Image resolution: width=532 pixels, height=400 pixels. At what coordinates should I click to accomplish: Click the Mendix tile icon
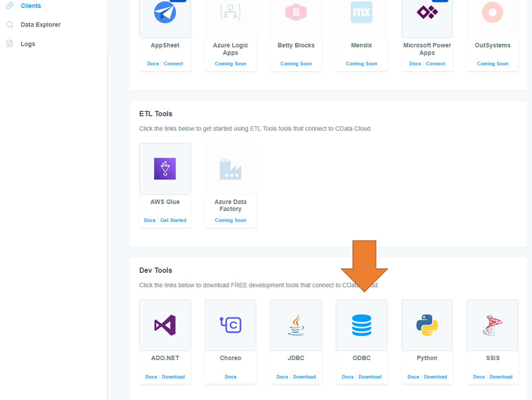pyautogui.click(x=361, y=12)
